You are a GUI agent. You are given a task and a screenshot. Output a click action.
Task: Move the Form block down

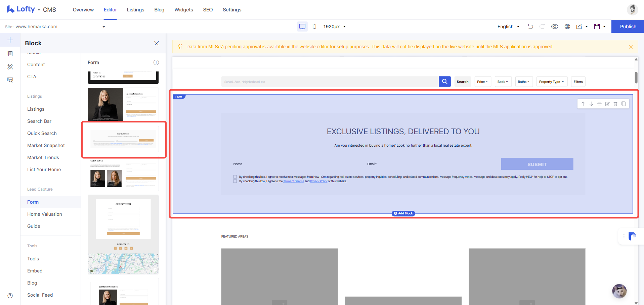tap(591, 104)
